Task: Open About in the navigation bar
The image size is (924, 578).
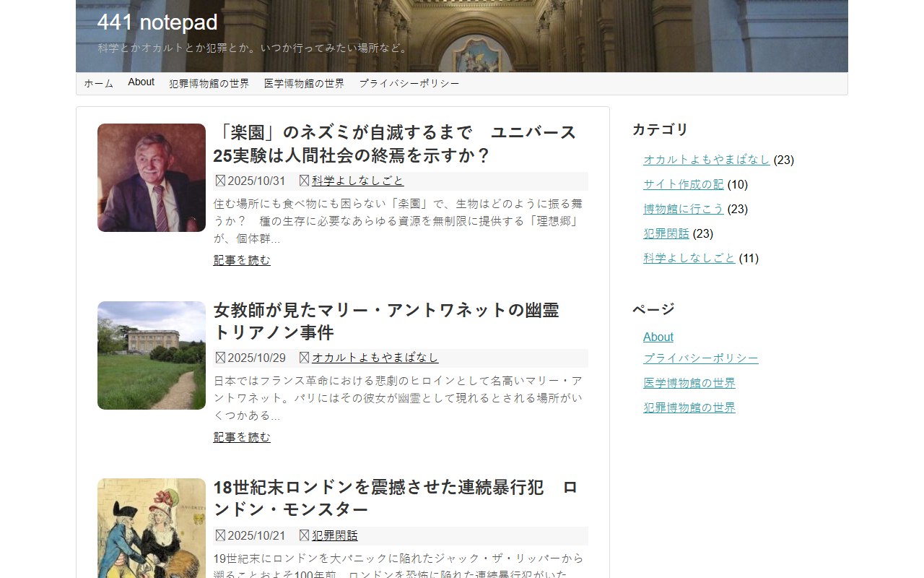Action: [141, 82]
